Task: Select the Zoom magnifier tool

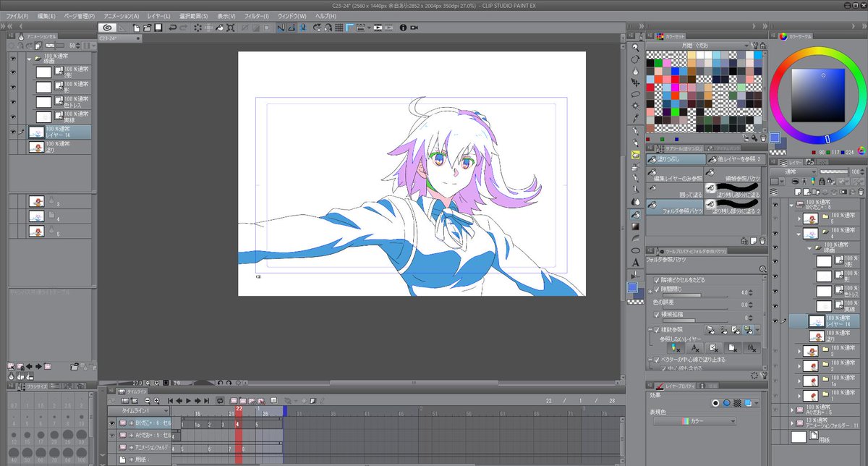Action: [635, 47]
